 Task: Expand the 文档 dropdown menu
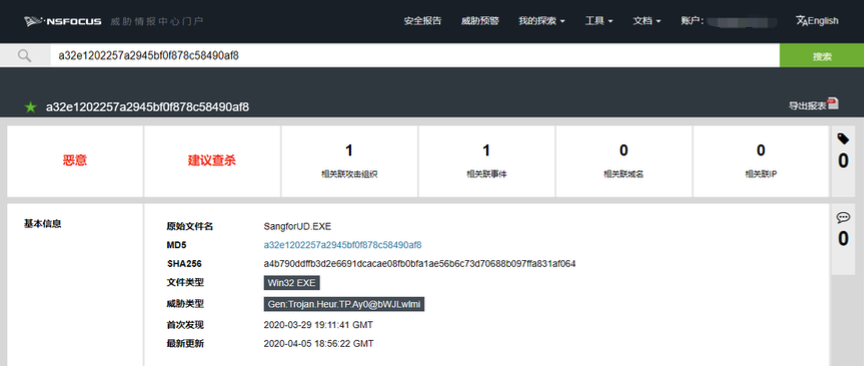(647, 21)
